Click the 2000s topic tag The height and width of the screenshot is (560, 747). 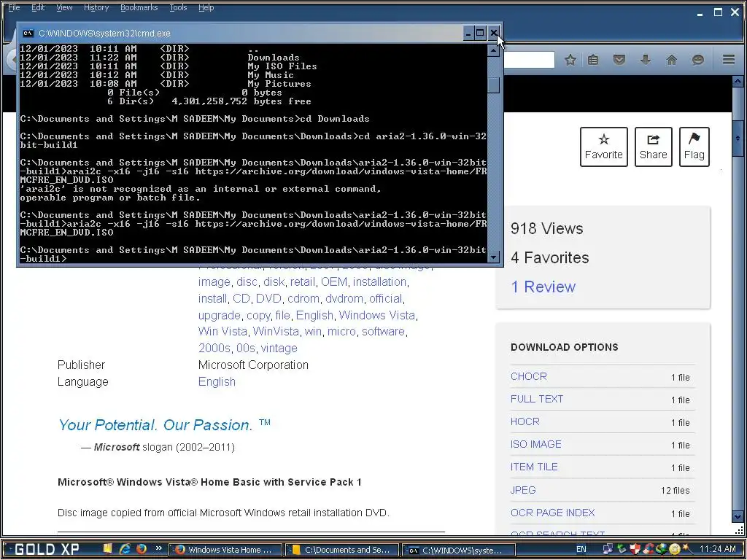tap(214, 348)
